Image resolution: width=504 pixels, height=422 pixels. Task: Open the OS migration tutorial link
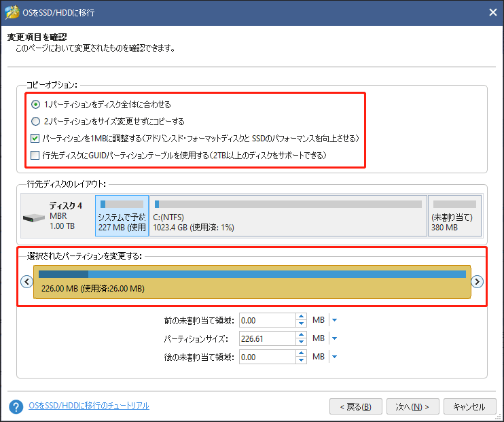[x=88, y=406]
